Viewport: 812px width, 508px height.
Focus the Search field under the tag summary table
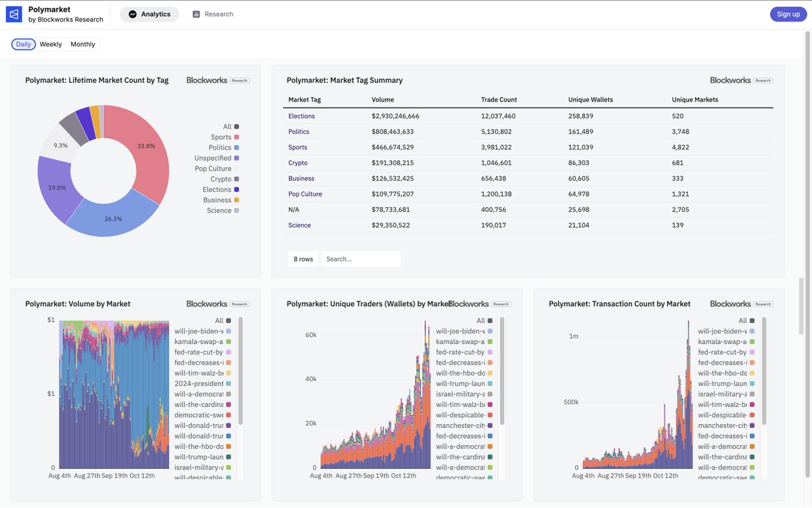coord(361,259)
